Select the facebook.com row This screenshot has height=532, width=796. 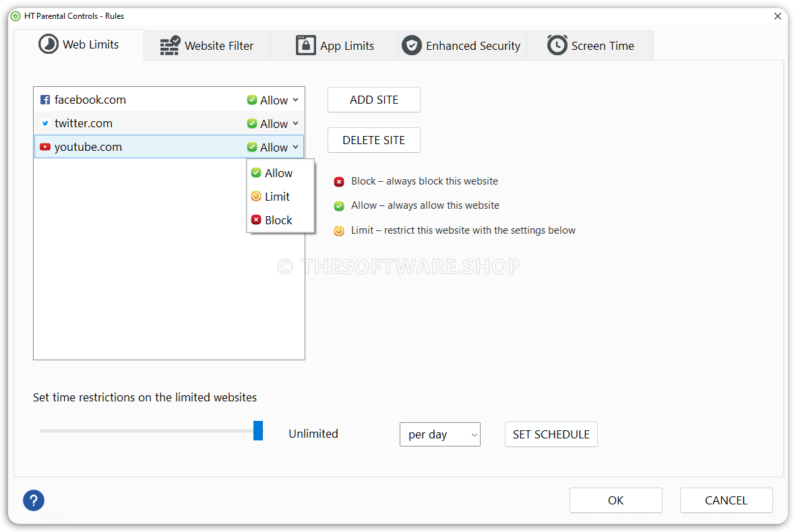click(x=169, y=100)
